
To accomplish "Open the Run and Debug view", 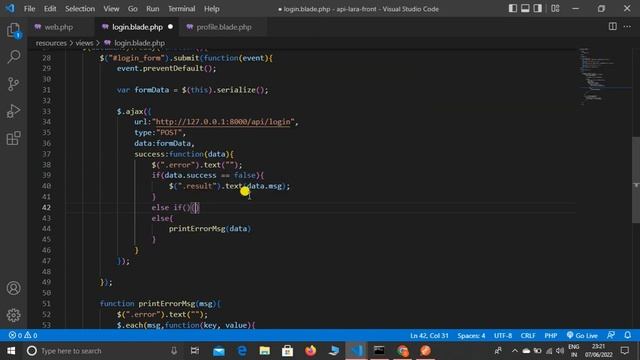I will (x=13, y=111).
